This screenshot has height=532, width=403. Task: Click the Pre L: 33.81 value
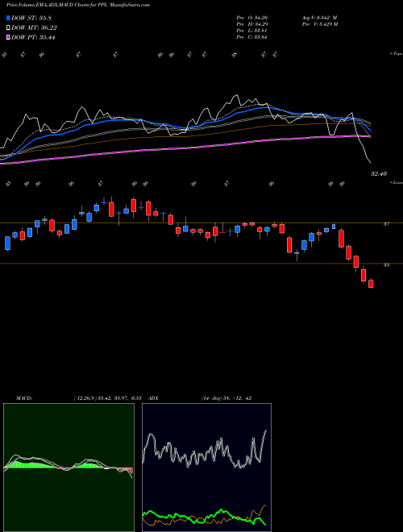(251, 31)
